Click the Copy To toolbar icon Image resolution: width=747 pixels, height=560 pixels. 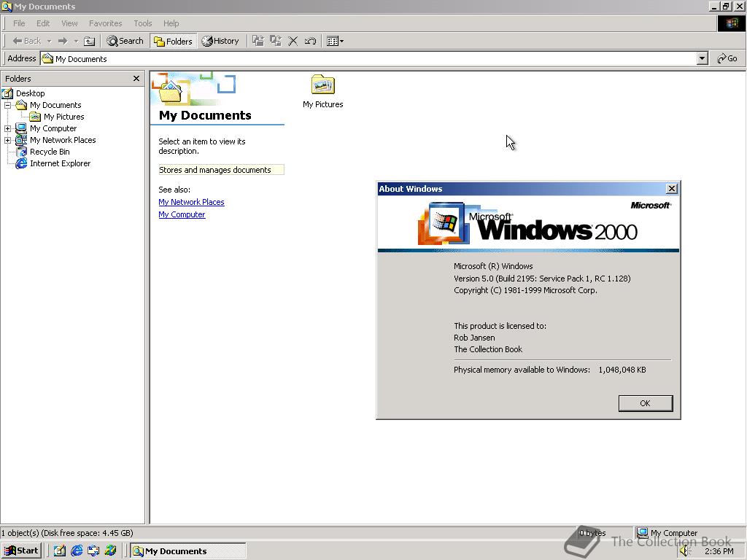(x=276, y=41)
